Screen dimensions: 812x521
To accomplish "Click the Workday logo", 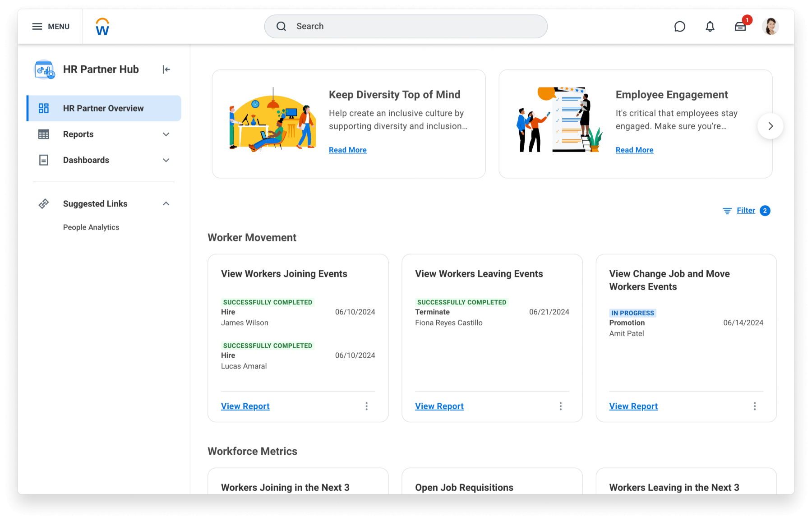I will click(102, 27).
